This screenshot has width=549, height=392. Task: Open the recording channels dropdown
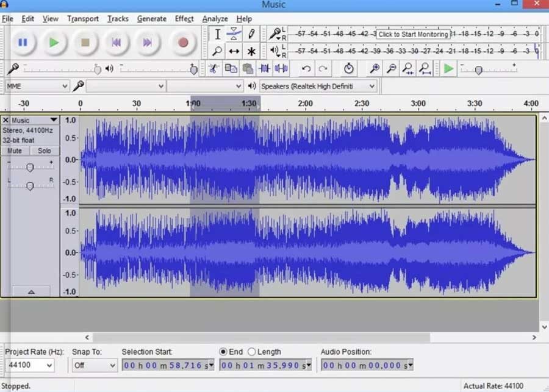coord(205,86)
